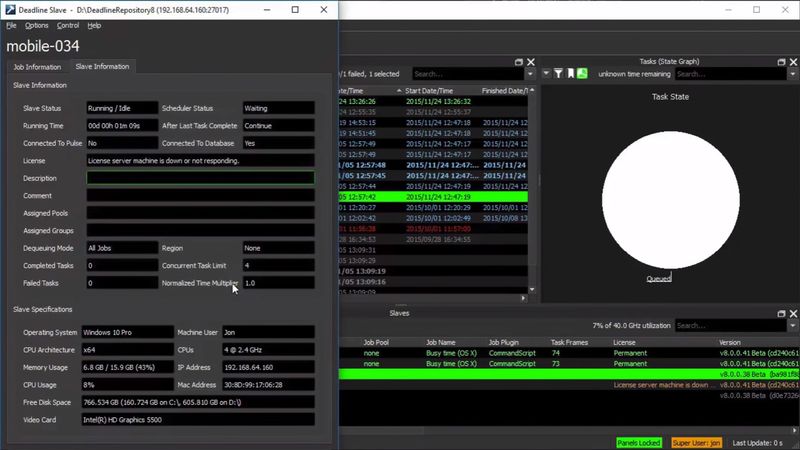Open the Options menu

point(36,25)
